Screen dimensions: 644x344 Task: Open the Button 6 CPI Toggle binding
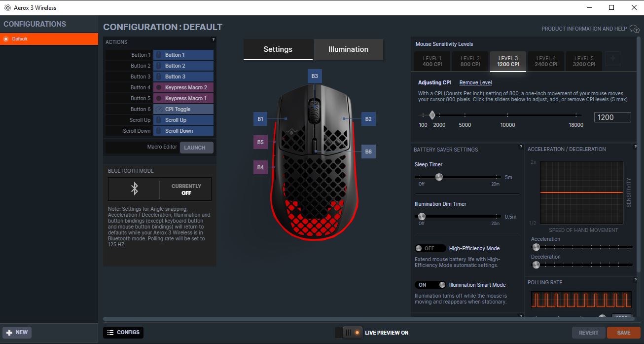183,109
